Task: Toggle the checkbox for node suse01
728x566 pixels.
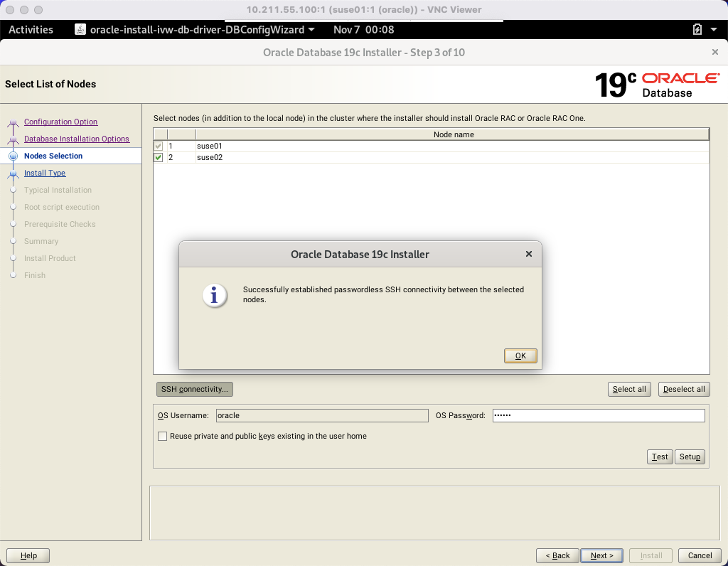Action: pos(159,146)
